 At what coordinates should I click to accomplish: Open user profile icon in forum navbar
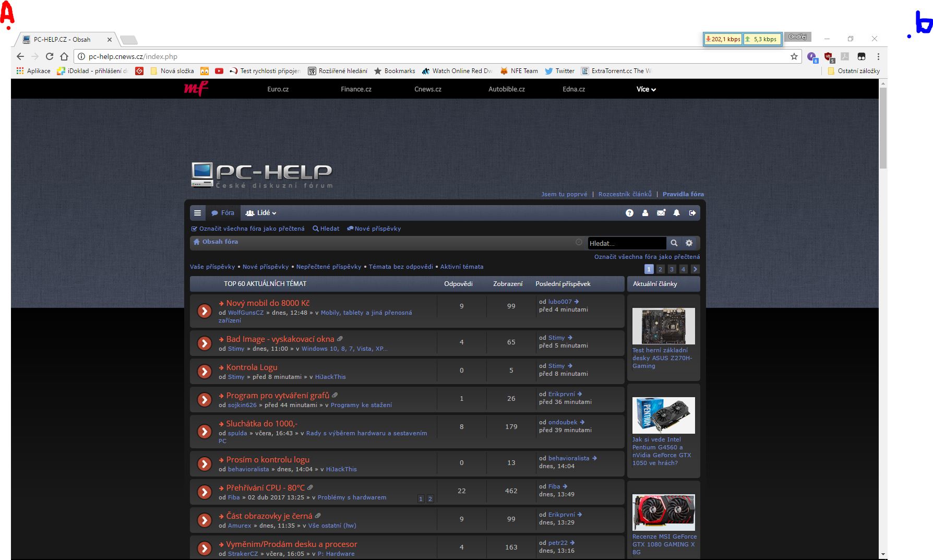[645, 213]
